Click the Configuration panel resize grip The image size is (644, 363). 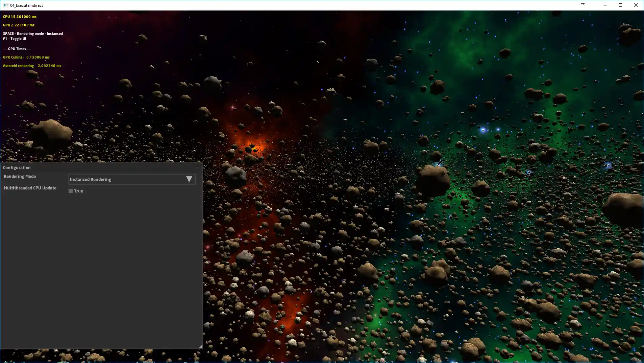click(200, 346)
